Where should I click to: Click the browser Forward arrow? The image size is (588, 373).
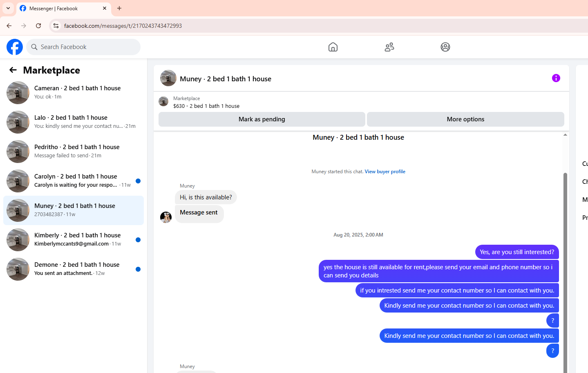[24, 26]
